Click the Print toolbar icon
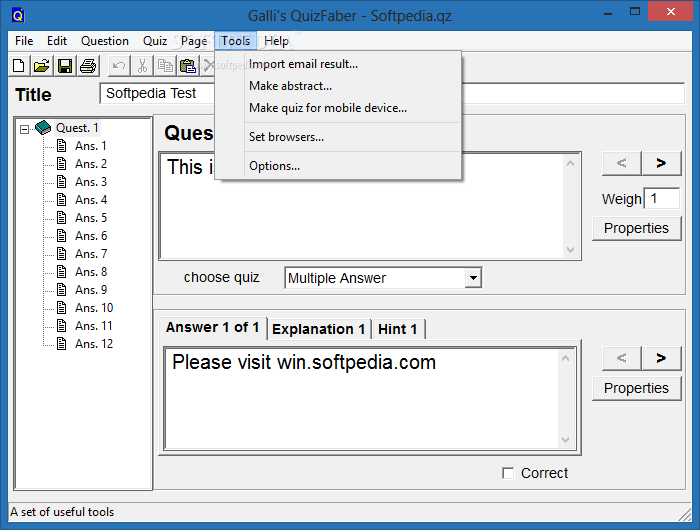Image resolution: width=700 pixels, height=530 pixels. (88, 66)
